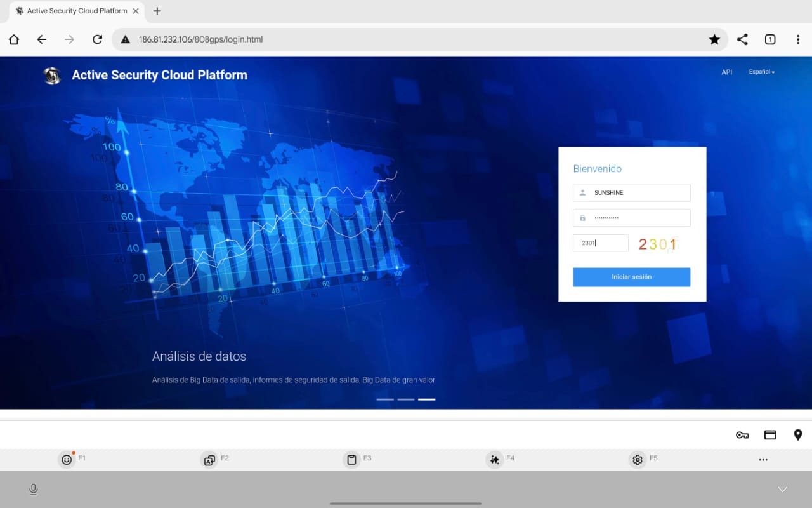812x508 pixels.
Task: Click the browser home icon
Action: [14, 39]
